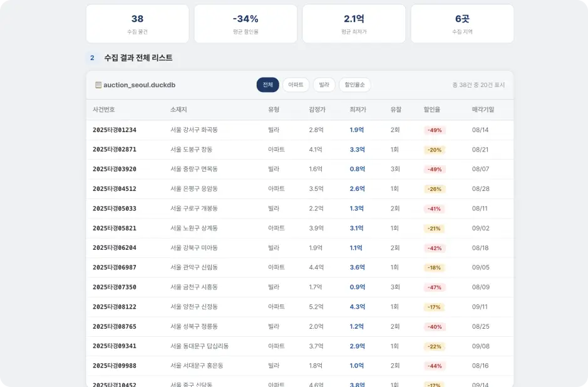Click the 감정가 column header

[x=317, y=110]
